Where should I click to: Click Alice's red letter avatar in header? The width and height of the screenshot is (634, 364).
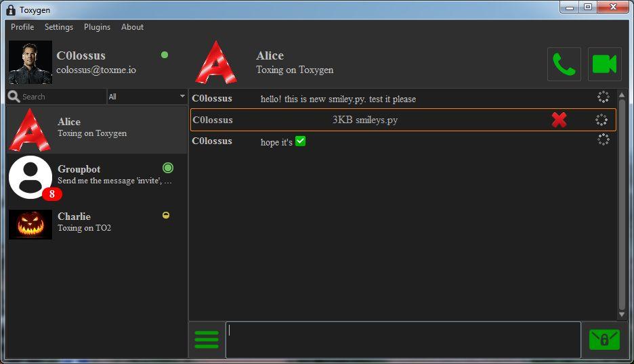tap(217, 63)
